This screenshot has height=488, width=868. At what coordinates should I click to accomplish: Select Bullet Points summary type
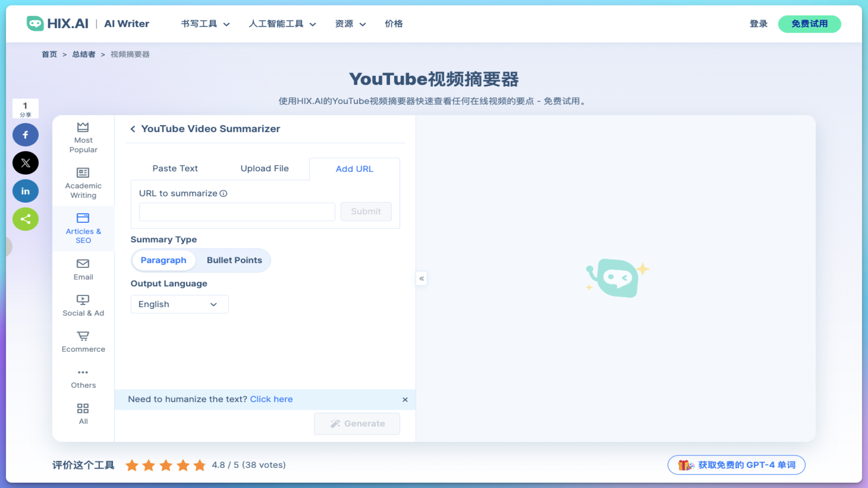click(x=234, y=260)
